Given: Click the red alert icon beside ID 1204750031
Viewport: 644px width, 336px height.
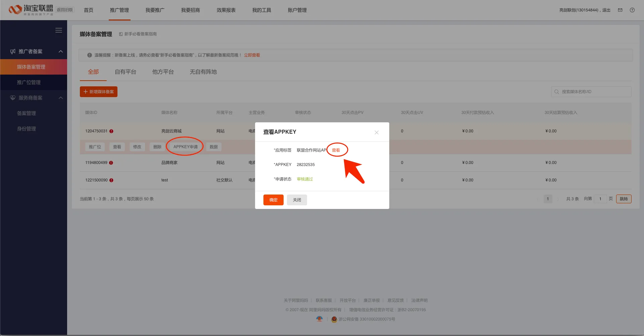Looking at the screenshot, I should pyautogui.click(x=111, y=131).
